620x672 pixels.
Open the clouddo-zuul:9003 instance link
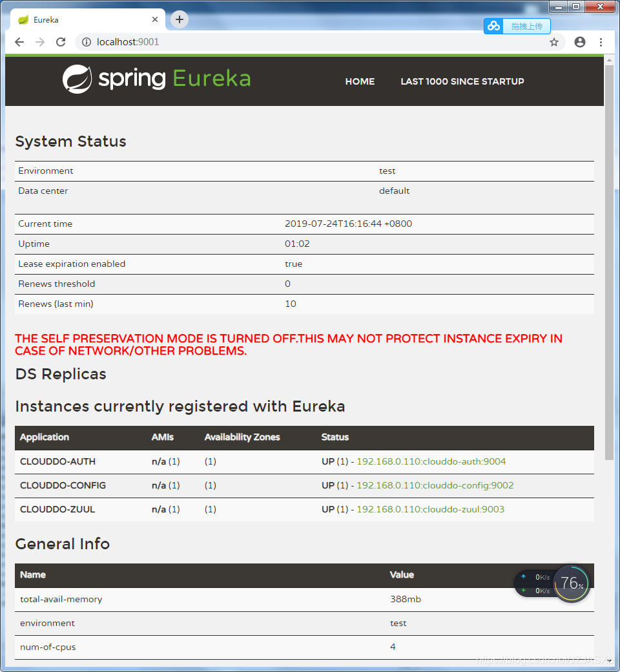[430, 510]
